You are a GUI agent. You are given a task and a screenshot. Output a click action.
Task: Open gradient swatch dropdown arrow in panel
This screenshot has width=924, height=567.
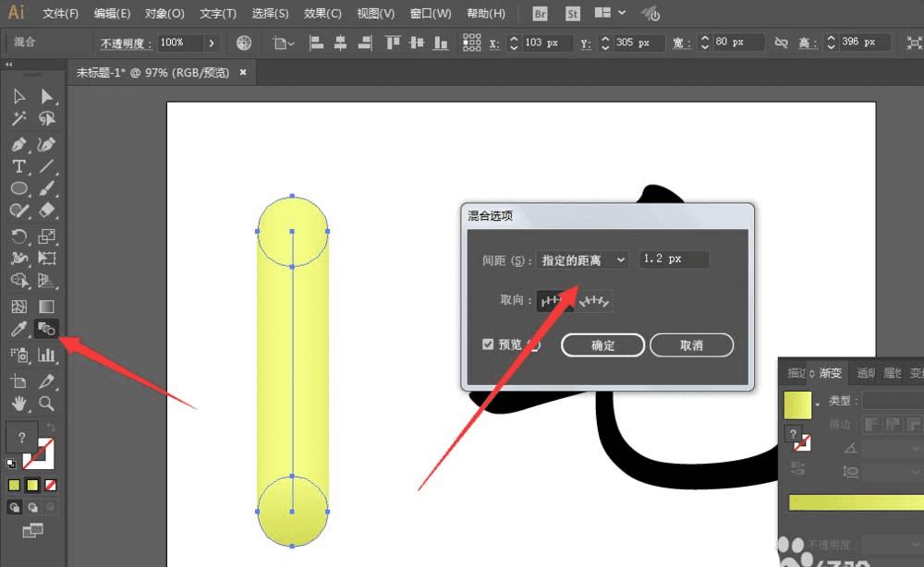[818, 404]
